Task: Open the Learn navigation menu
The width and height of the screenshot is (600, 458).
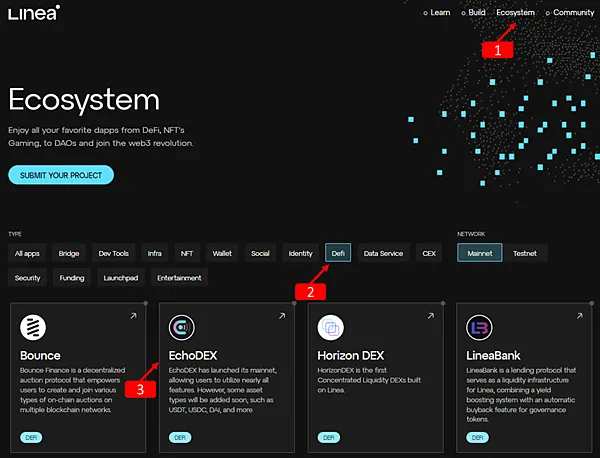Action: click(437, 13)
